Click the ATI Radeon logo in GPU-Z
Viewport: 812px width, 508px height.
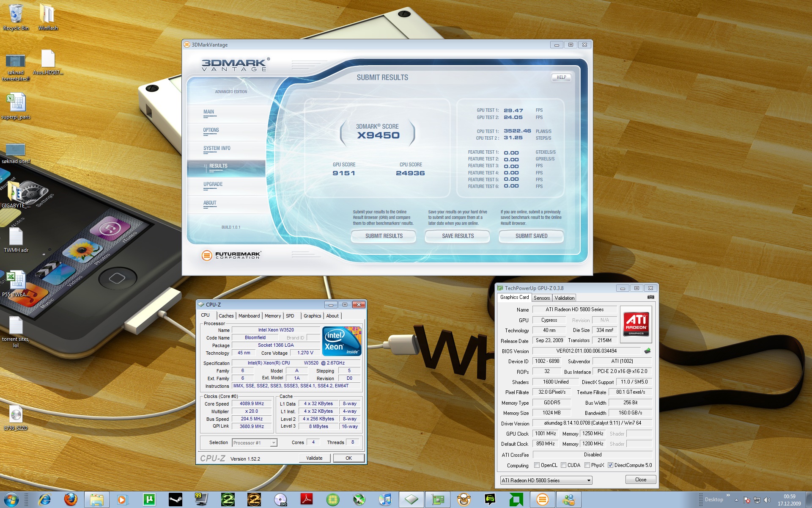tap(636, 324)
